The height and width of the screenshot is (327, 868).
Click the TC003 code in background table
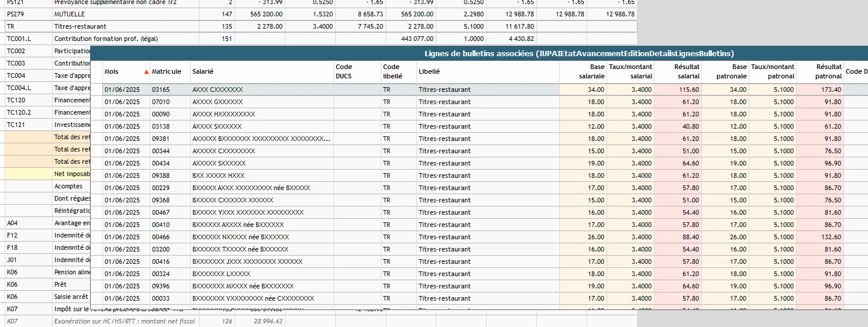tap(16, 63)
